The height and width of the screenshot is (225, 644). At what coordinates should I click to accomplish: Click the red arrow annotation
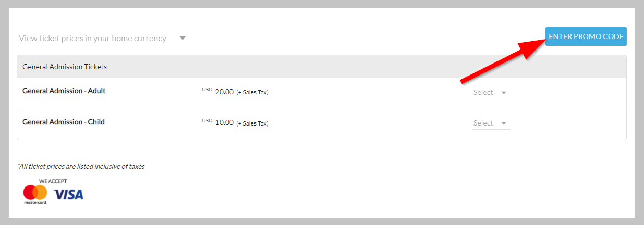(x=503, y=56)
